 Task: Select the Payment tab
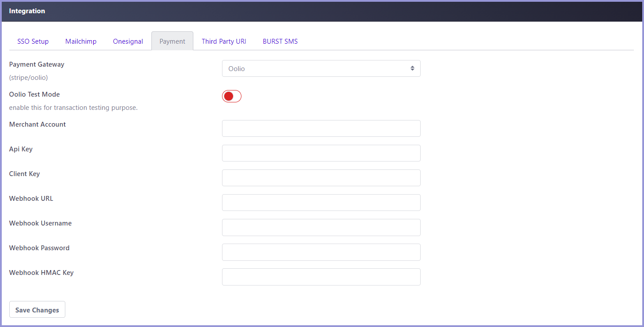point(172,41)
